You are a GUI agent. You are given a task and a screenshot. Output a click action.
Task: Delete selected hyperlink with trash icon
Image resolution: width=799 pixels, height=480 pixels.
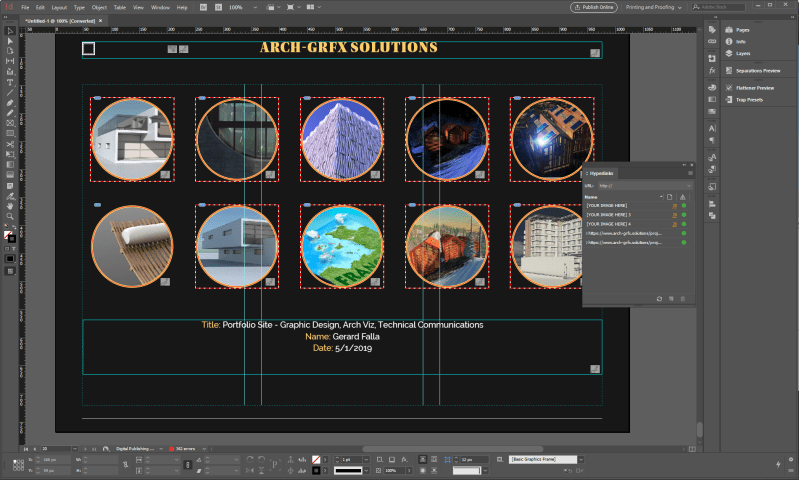[683, 299]
